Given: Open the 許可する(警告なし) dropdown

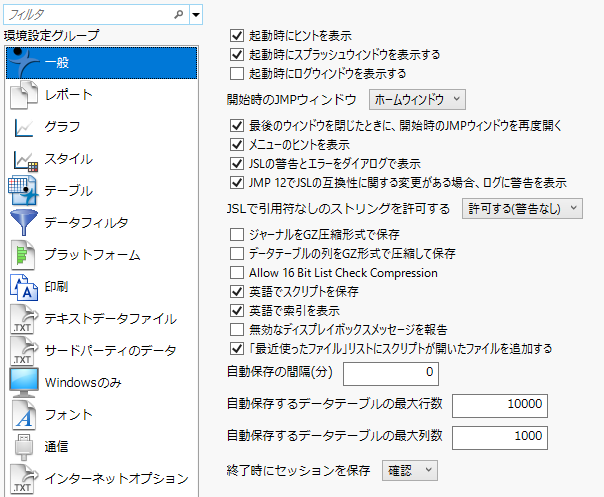Looking at the screenshot, I should pyautogui.click(x=522, y=208).
